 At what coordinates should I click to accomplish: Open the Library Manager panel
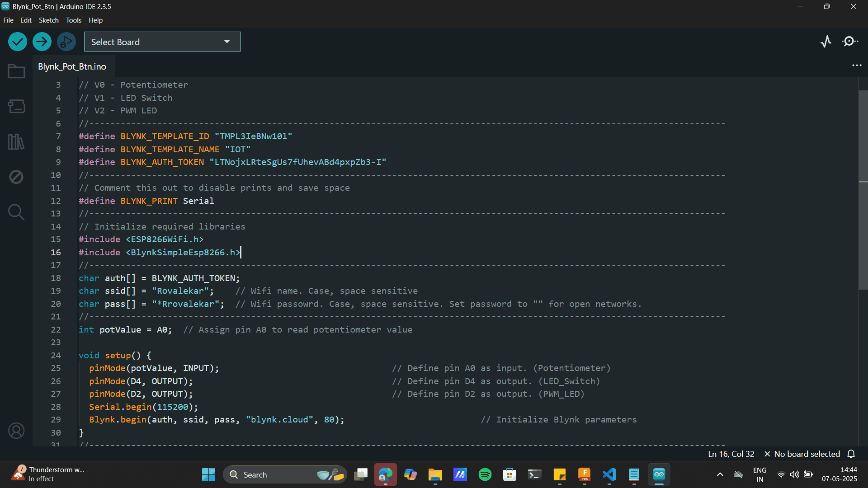tap(16, 141)
